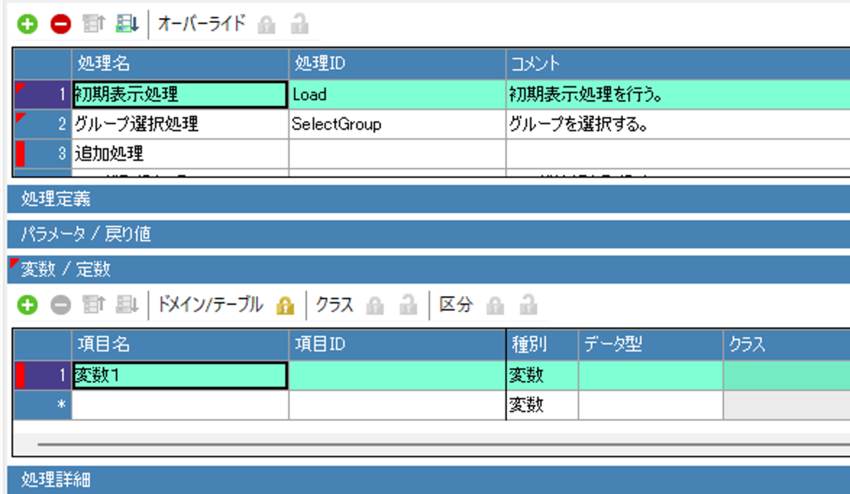Screen dimensions: 850x494
Task: Select the グループ選択処理 cell
Action: pos(180,124)
